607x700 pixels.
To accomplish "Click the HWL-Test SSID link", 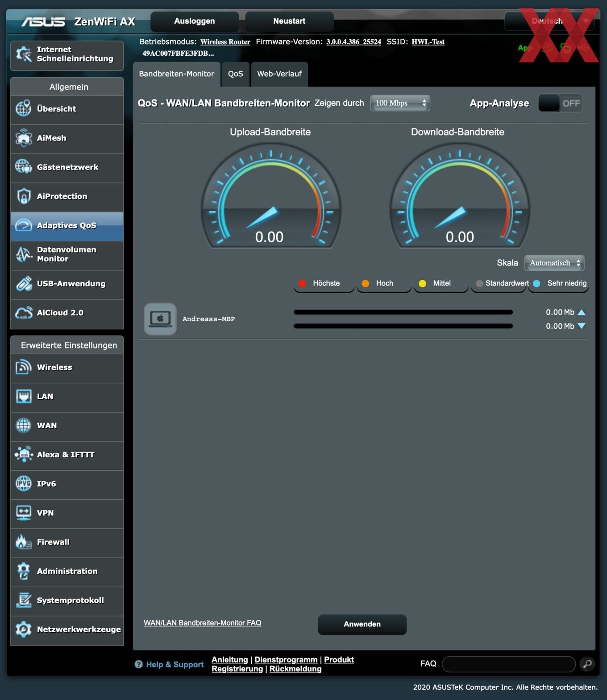I will (428, 42).
